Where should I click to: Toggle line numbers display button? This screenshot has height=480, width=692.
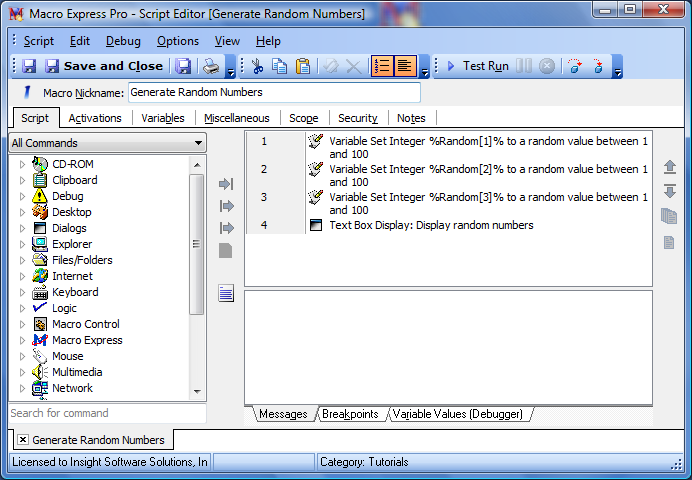pyautogui.click(x=382, y=66)
